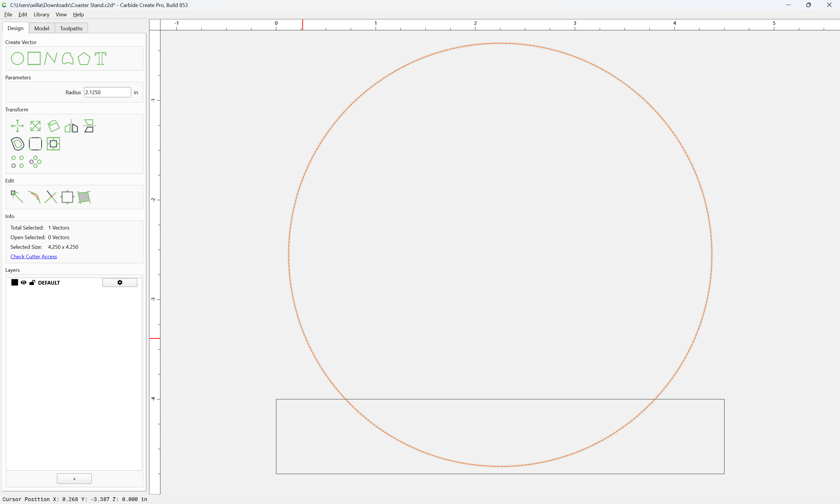Select the Polygon vector tool
The height and width of the screenshot is (504, 840).
pos(84,58)
